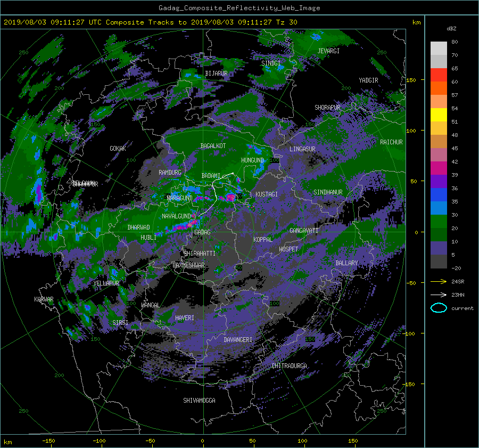Click the BALLARY city label
This screenshot has width=479, height=448.
[346, 263]
